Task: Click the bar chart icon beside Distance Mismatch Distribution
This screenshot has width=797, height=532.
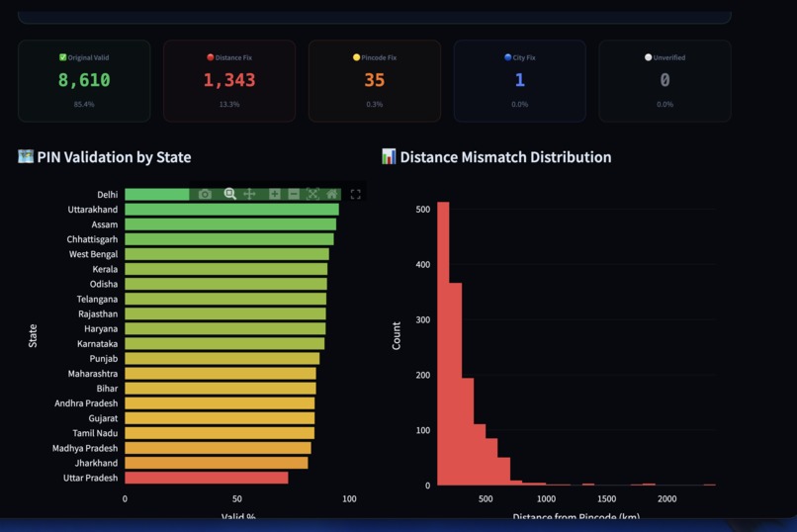Action: point(389,156)
